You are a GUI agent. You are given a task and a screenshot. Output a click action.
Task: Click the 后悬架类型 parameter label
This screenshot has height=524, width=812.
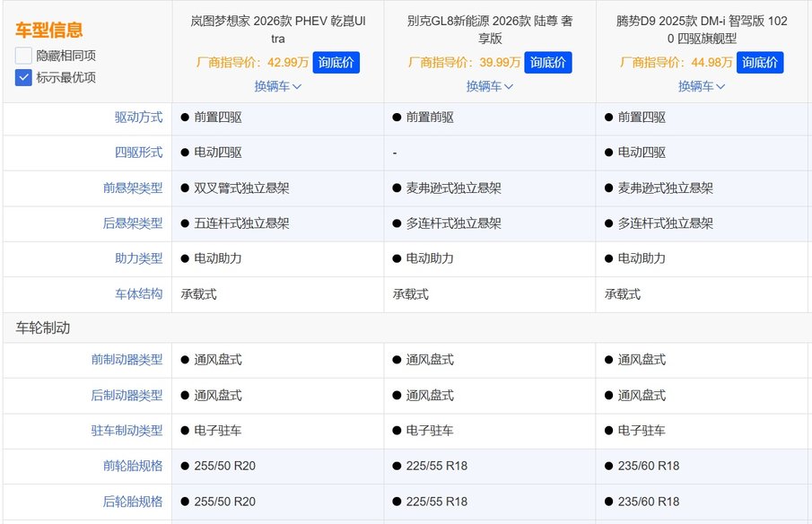[133, 223]
